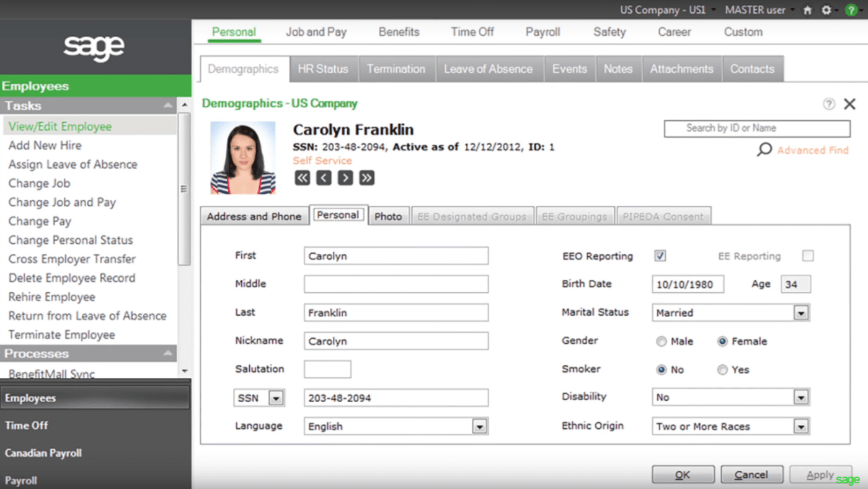The height and width of the screenshot is (489, 868).
Task: Open the Language dropdown
Action: [x=479, y=426]
